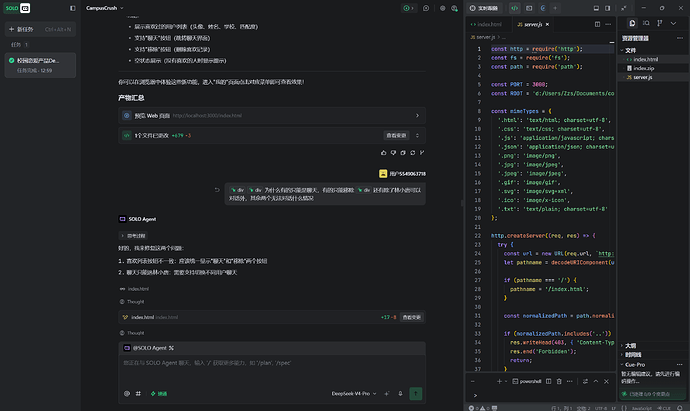Toggle the right side panel layout icon

(608, 8)
